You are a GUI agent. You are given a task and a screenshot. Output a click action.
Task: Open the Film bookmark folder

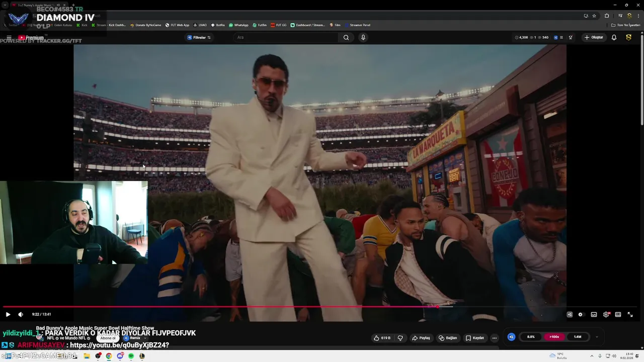tap(335, 25)
